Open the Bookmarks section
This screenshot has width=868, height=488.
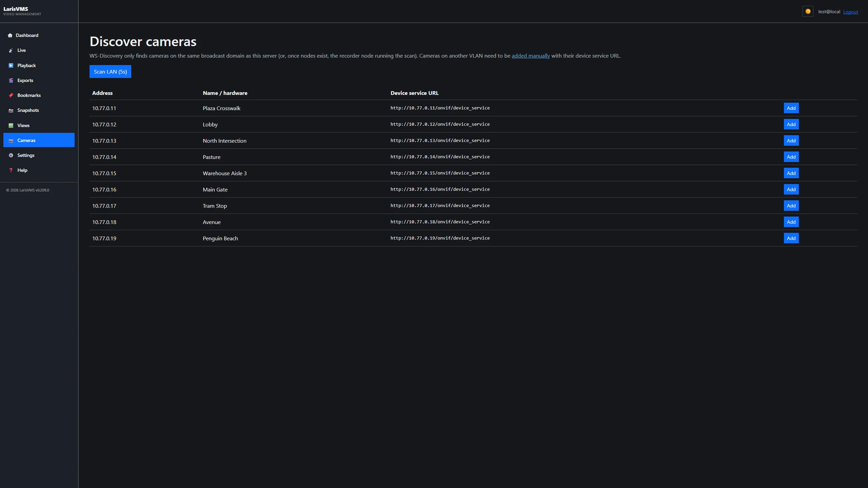pos(39,95)
